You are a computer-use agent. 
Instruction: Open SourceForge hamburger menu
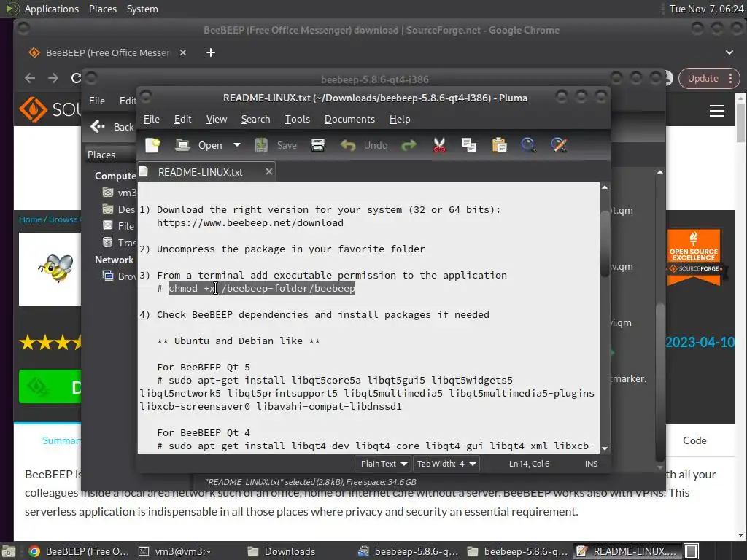tap(717, 111)
